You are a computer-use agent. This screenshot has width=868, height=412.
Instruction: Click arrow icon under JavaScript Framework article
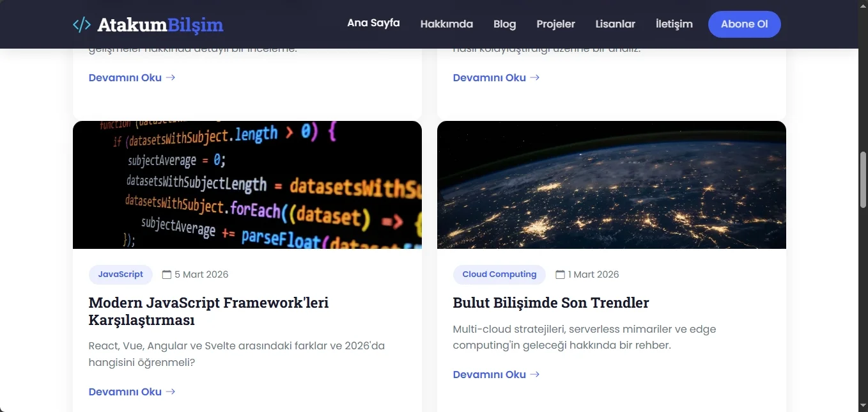pos(170,392)
